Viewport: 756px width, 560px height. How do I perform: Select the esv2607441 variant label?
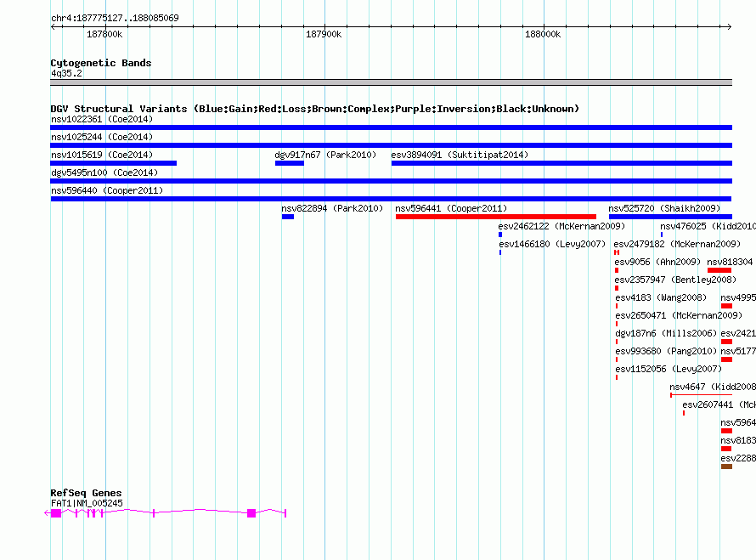[x=719, y=404]
